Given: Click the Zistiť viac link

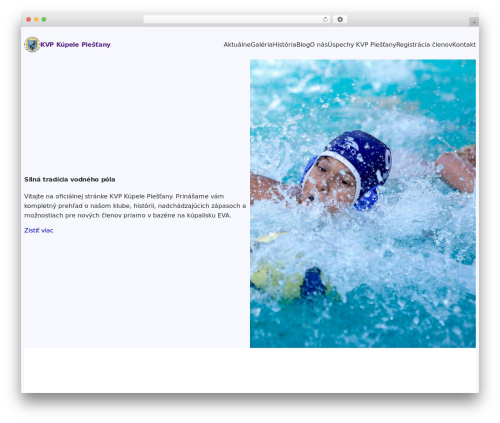Looking at the screenshot, I should click(39, 230).
